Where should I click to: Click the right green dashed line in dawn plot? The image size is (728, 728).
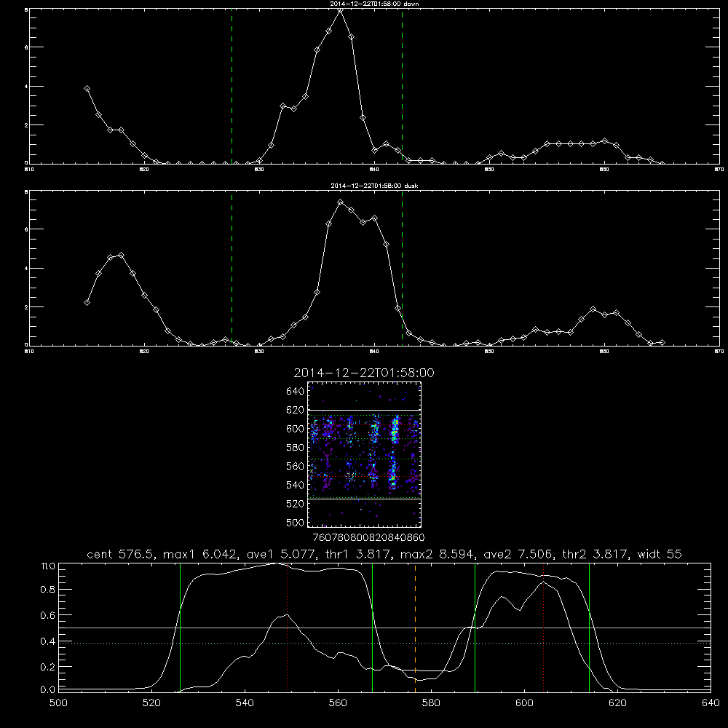click(x=402, y=87)
